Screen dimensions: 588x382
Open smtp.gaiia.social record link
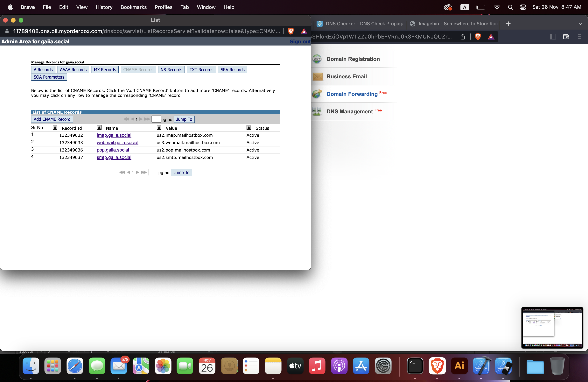pyautogui.click(x=114, y=157)
